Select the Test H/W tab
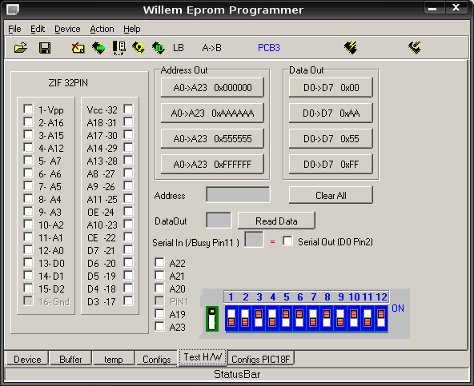474x386 pixels. click(202, 357)
